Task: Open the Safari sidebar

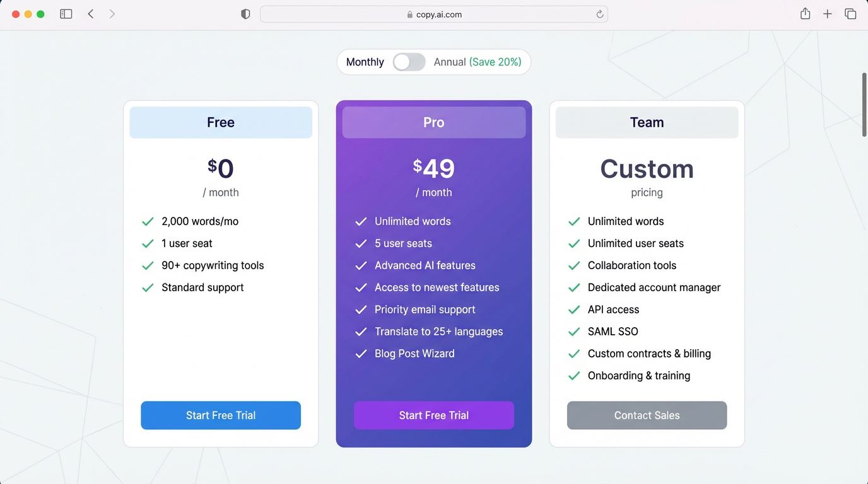Action: (66, 13)
